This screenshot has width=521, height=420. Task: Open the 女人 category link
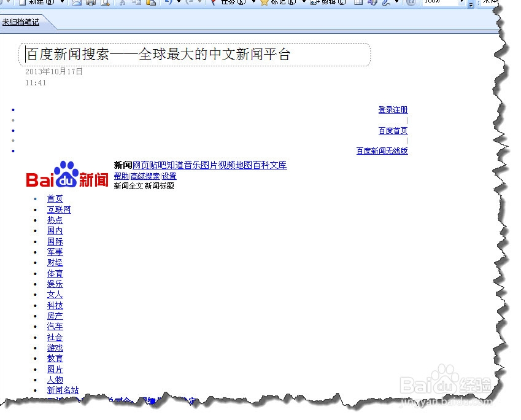tap(55, 295)
